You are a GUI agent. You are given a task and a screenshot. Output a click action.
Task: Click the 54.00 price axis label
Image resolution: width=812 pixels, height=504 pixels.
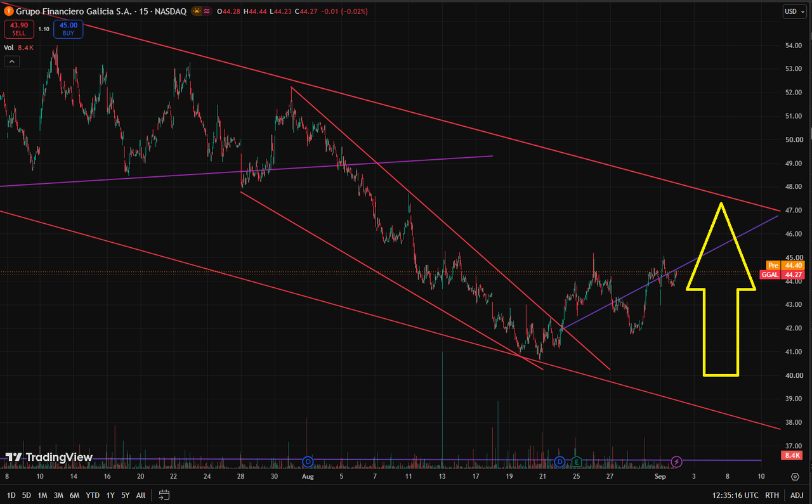794,46
